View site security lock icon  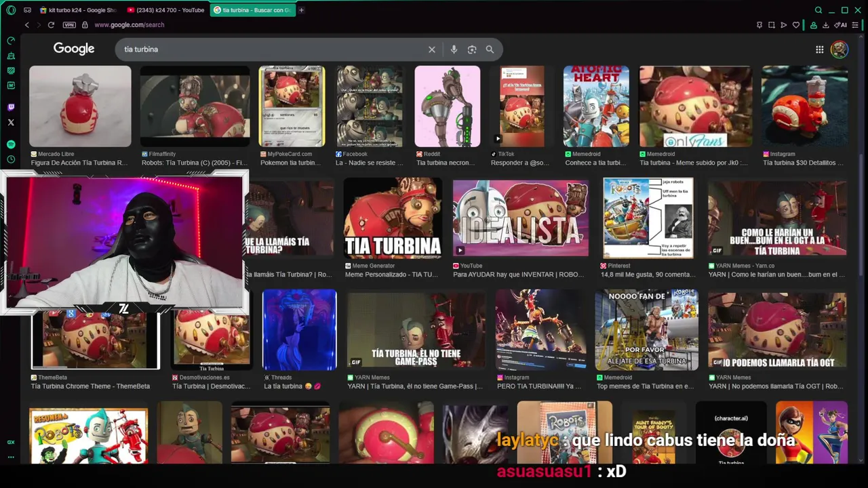click(x=85, y=25)
